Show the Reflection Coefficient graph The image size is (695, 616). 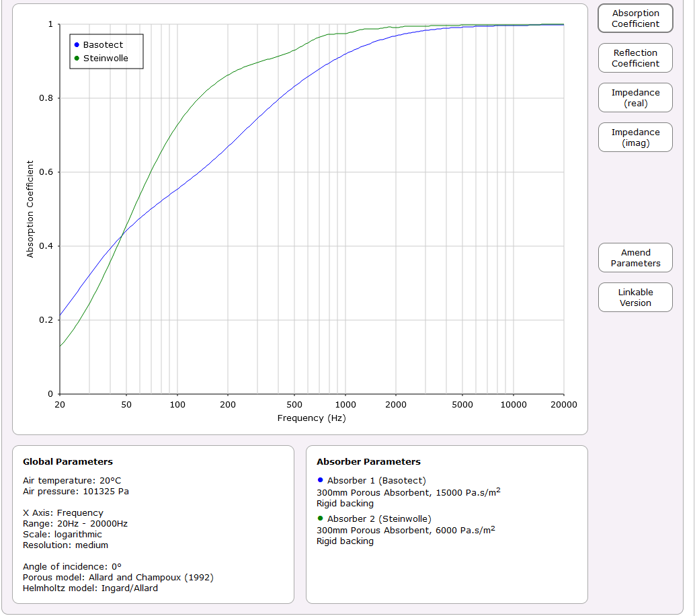coord(635,59)
